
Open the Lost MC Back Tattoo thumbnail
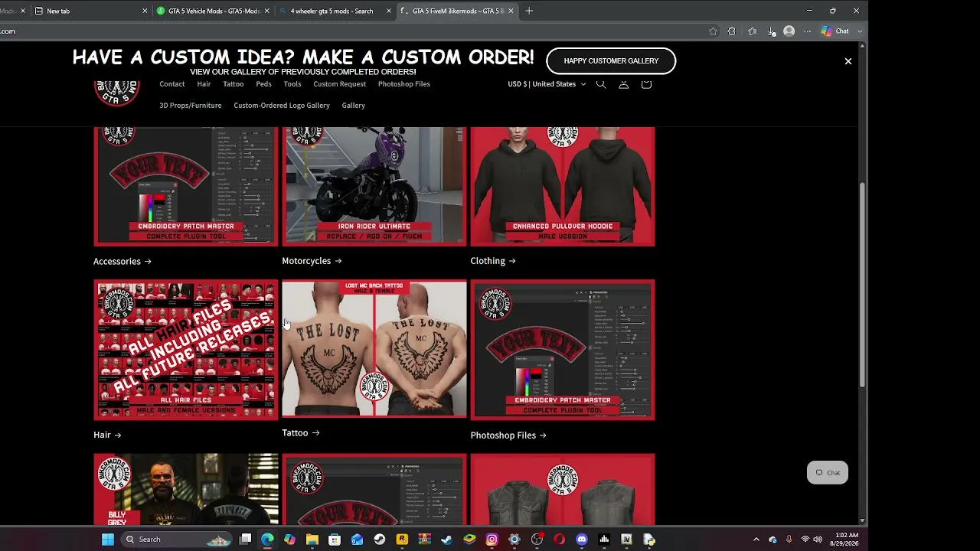pyautogui.click(x=374, y=349)
